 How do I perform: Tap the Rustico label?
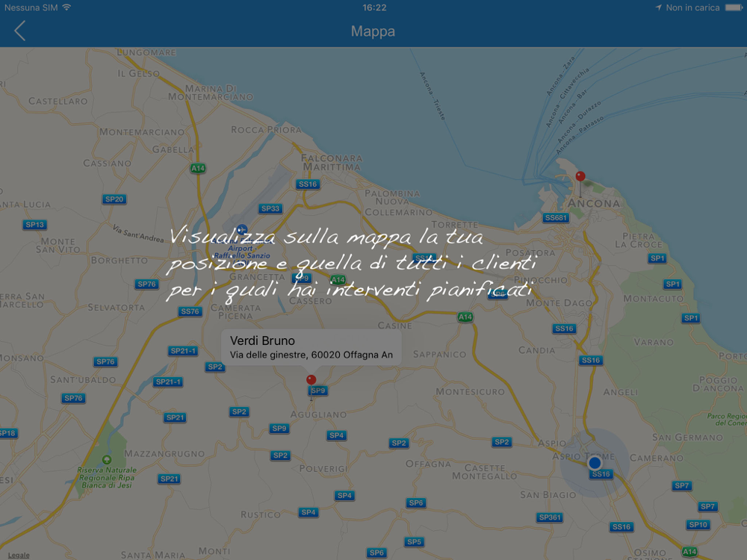click(x=261, y=514)
